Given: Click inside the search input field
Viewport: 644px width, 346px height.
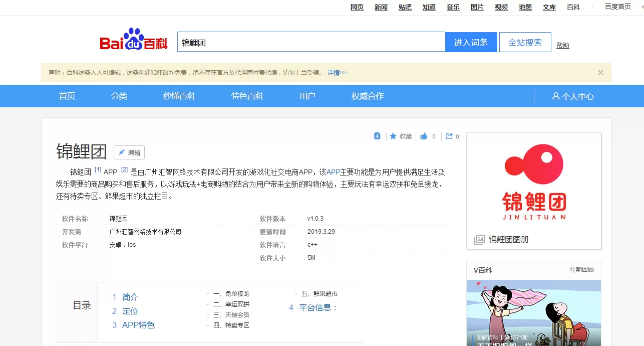Looking at the screenshot, I should pyautogui.click(x=310, y=42).
